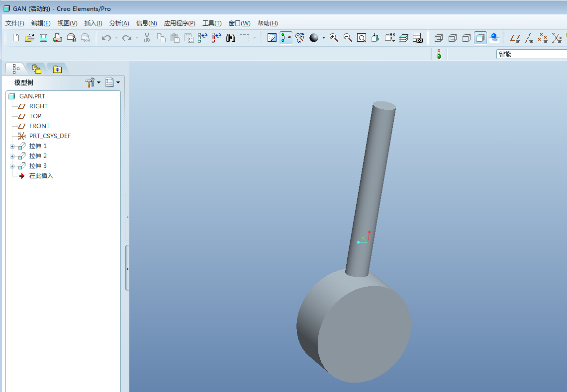Switch to Shading display mode

point(480,38)
